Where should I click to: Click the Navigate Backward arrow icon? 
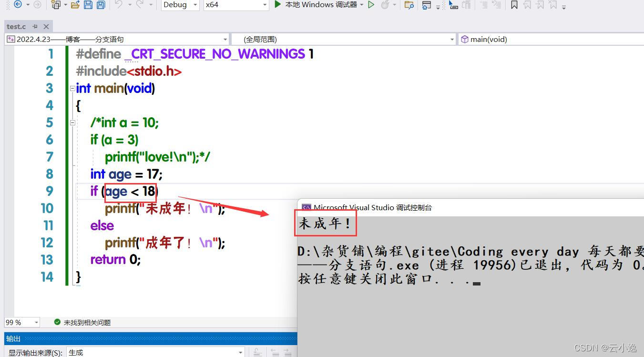(18, 5)
